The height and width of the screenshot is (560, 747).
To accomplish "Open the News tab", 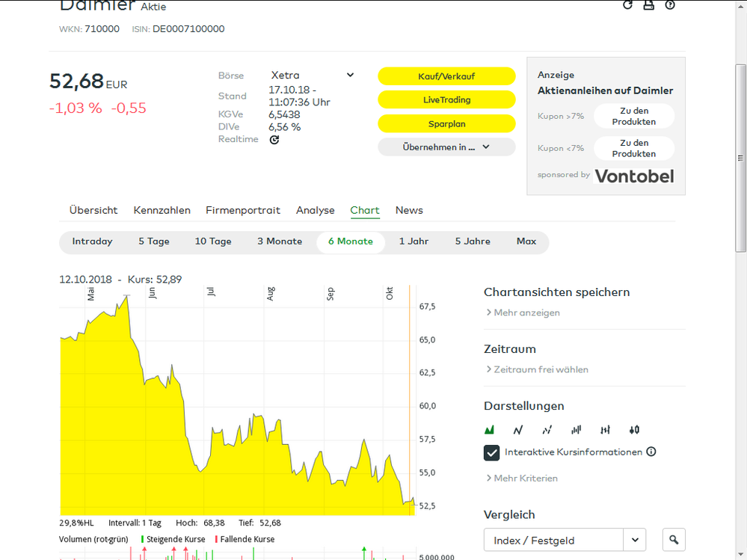I will click(408, 210).
